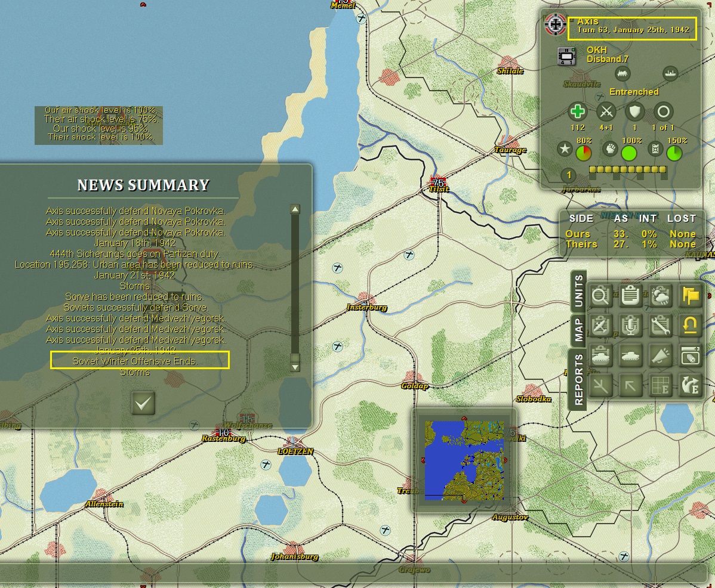Click the window with crossed counter icon

click(x=691, y=355)
